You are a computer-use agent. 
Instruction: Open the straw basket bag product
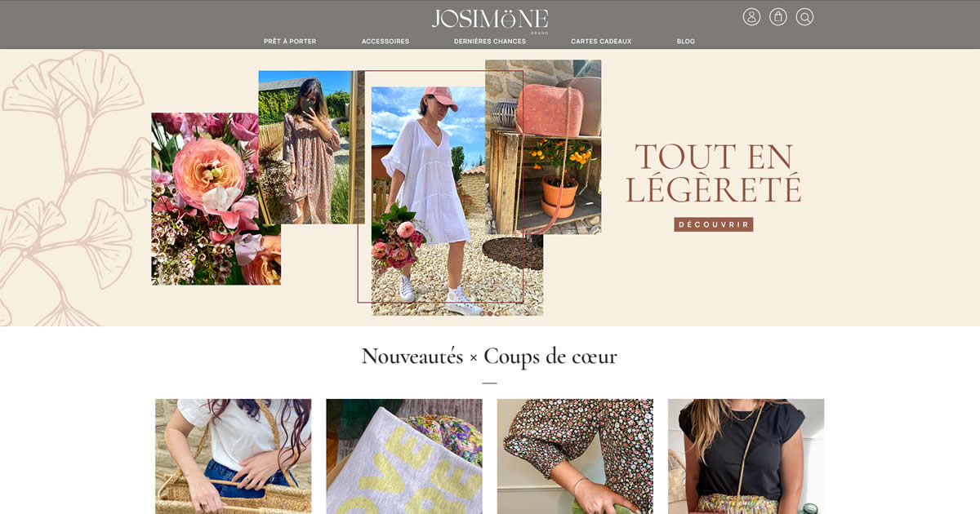pyautogui.click(x=234, y=456)
